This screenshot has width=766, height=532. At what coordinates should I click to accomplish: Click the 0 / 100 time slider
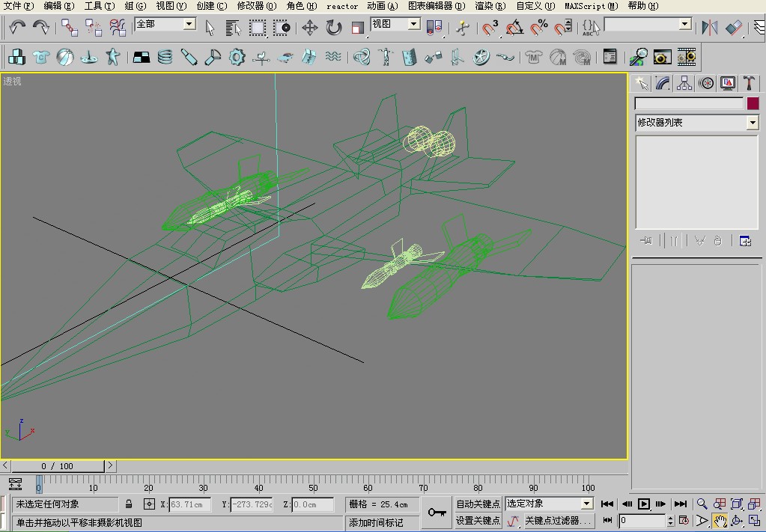point(58,466)
